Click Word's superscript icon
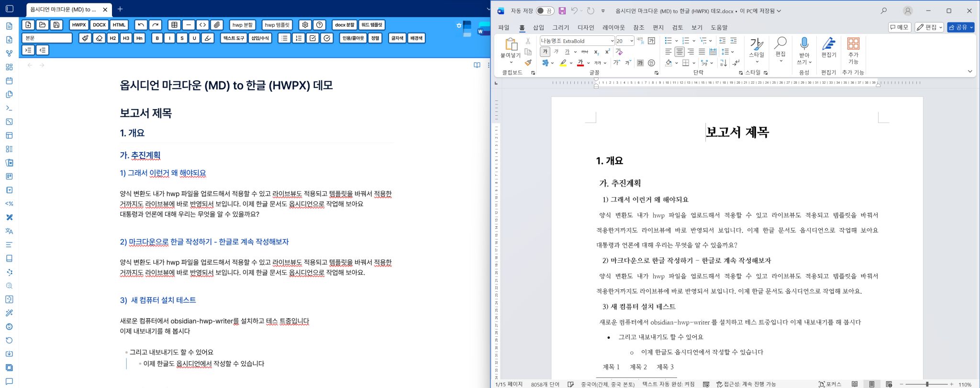980x388 pixels. tap(607, 52)
